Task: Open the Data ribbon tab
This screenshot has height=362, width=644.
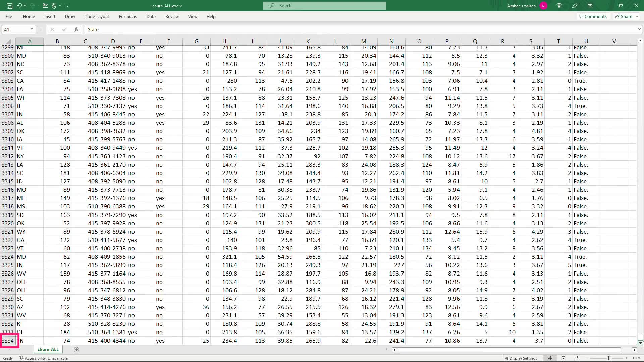Action: click(151, 16)
